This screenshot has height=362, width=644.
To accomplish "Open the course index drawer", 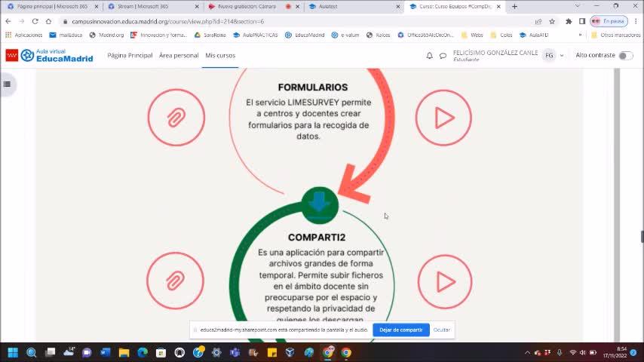I will (7, 84).
